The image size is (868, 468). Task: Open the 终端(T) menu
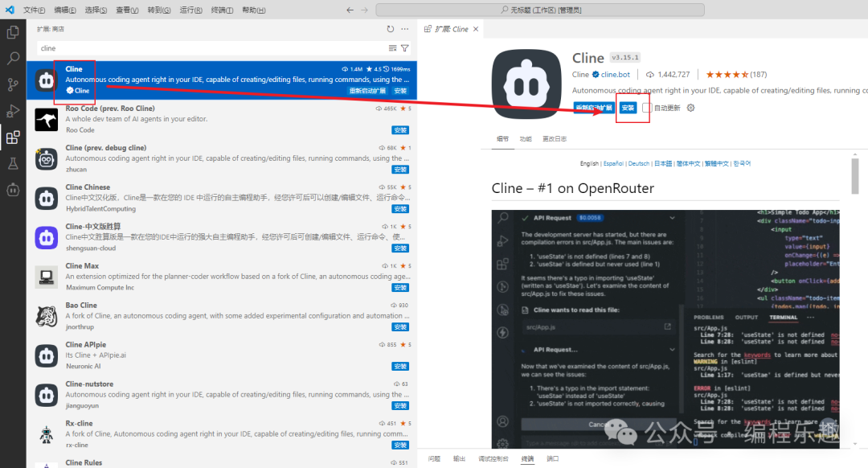222,10
